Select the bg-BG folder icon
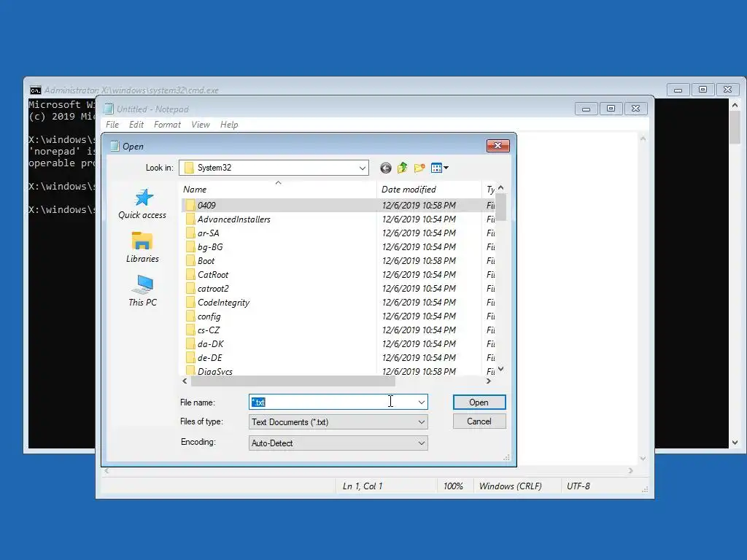Image resolution: width=747 pixels, height=560 pixels. tap(190, 246)
